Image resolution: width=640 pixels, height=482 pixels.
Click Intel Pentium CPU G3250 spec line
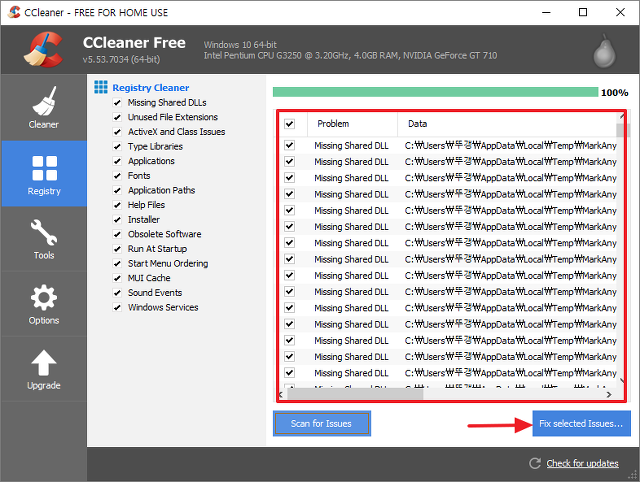click(350, 56)
